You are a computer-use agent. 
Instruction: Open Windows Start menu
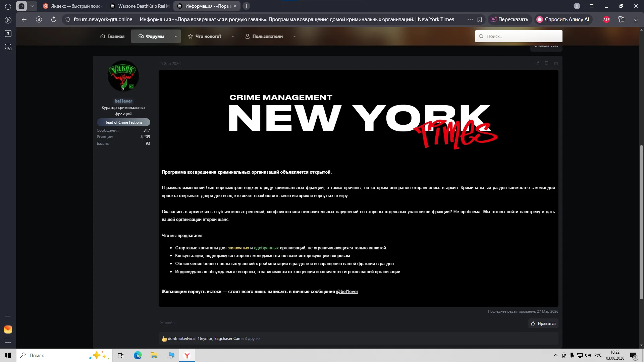[x=8, y=355]
